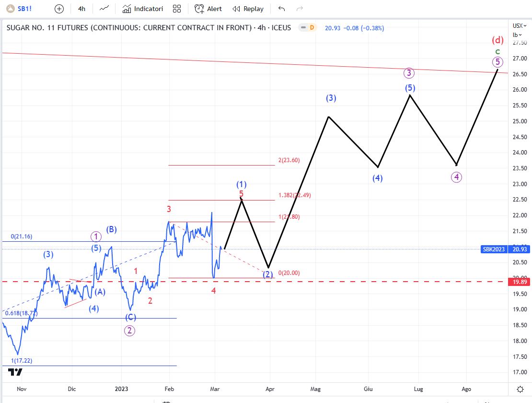532x403 pixels.
Task: Create a new Alert
Action: click(208, 9)
